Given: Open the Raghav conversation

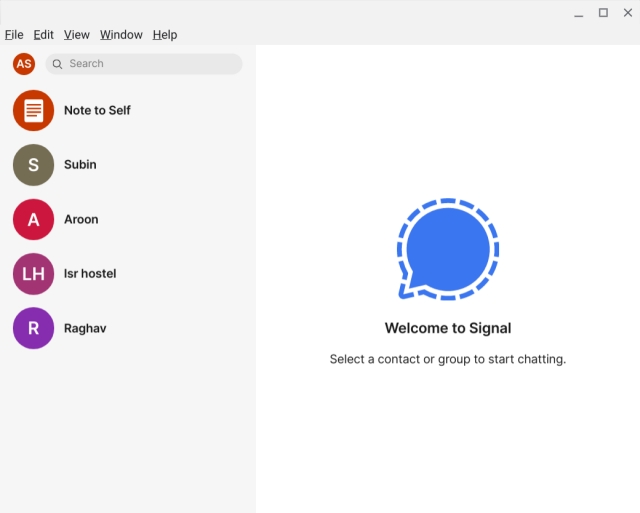Looking at the screenshot, I should 128,328.
